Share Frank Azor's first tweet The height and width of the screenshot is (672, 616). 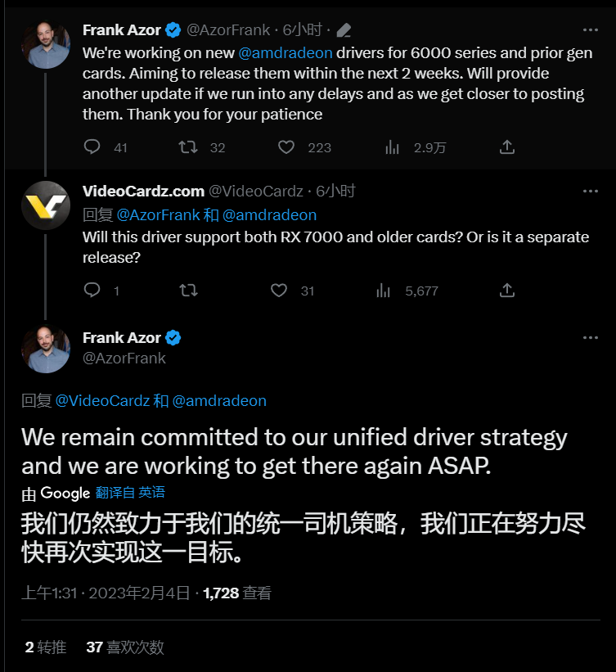click(x=507, y=147)
